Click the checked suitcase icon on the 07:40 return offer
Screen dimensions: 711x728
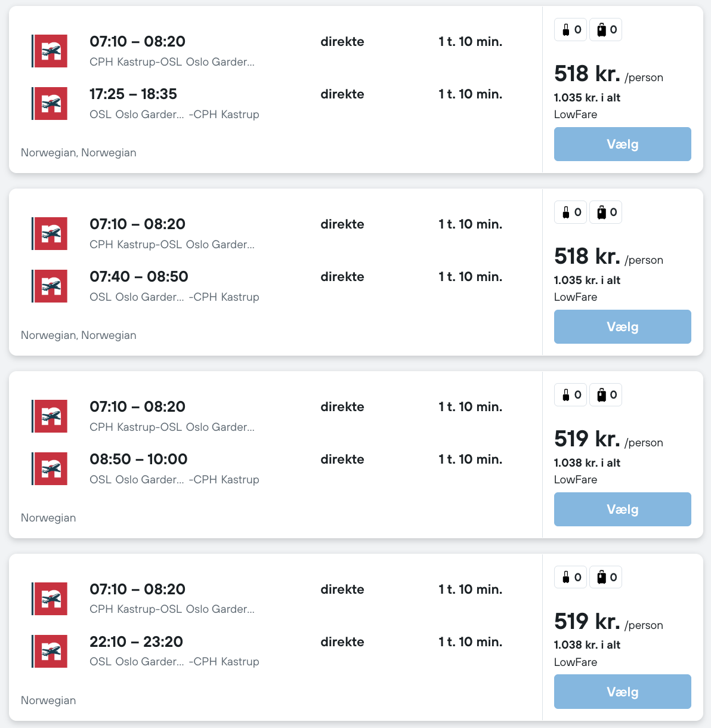pyautogui.click(x=602, y=212)
